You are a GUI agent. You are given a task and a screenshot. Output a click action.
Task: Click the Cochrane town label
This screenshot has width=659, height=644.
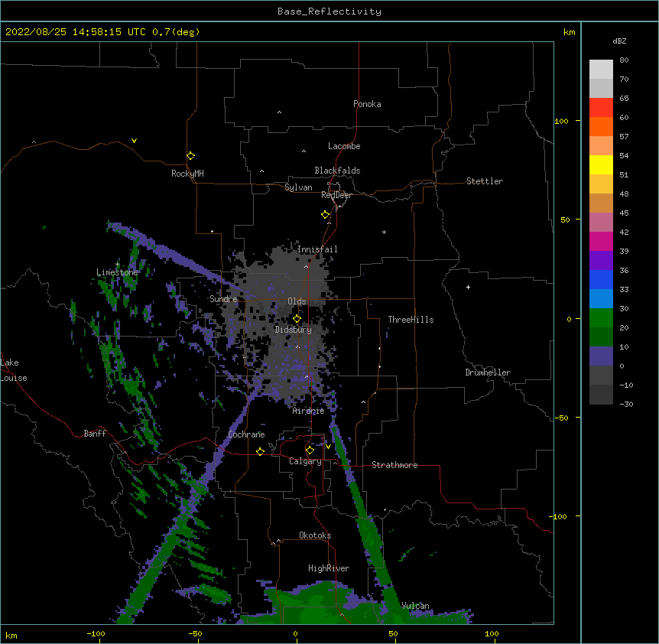coord(246,434)
